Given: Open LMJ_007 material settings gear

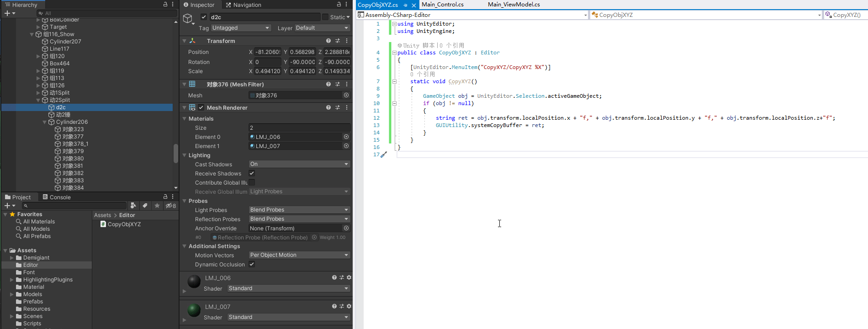Looking at the screenshot, I should click(349, 306).
